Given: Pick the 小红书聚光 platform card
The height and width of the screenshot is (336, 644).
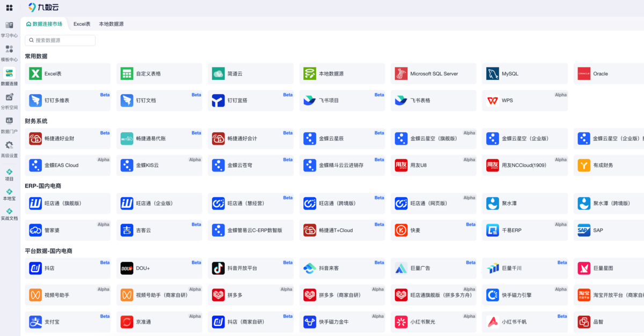Looking at the screenshot, I should 434,322.
